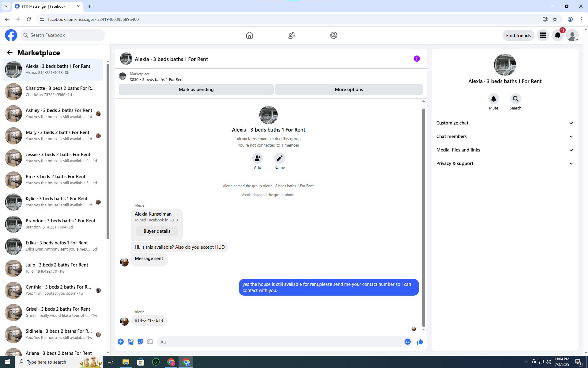Click the GIF chooser icon
588x368 pixels.
pos(150,342)
